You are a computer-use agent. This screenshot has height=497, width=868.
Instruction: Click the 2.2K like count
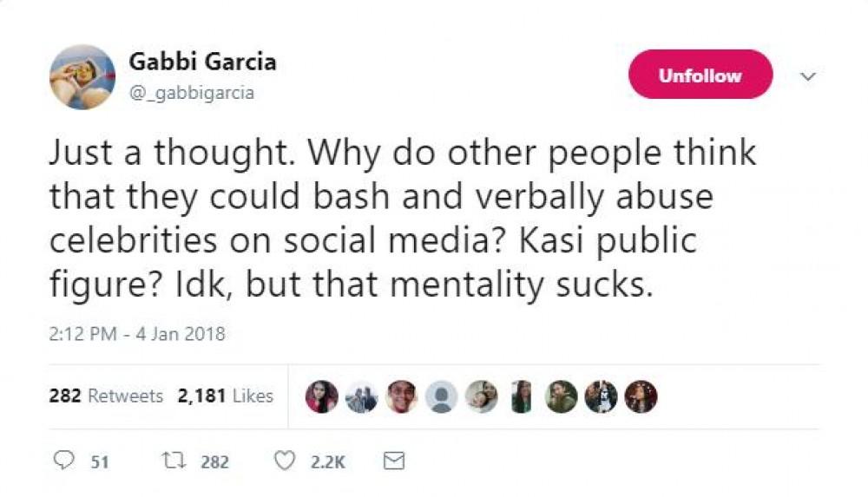tap(327, 461)
